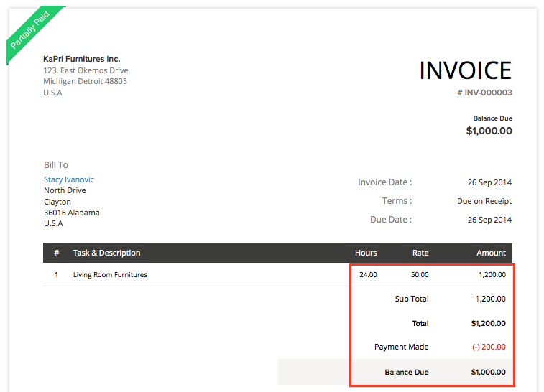Click the Invoice Date label
Viewport: 544px width, 392px height.
(384, 182)
